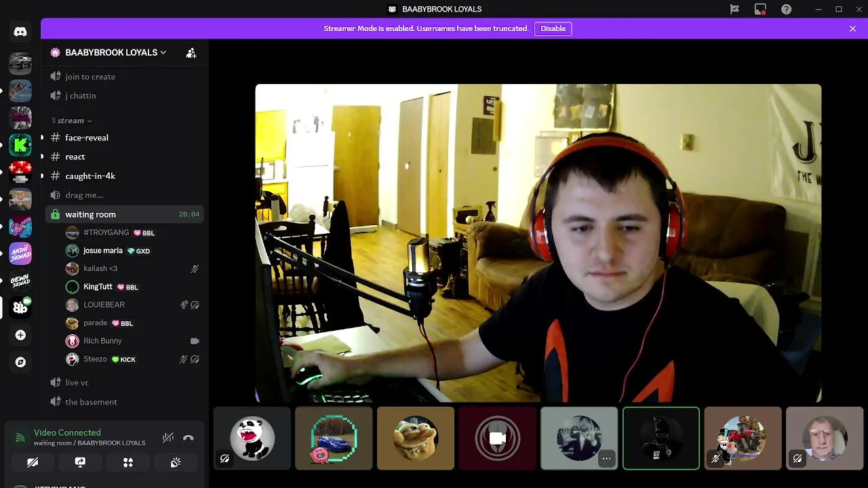Click the KICK badge next to Steezo
The image size is (868, 488).
pos(123,359)
